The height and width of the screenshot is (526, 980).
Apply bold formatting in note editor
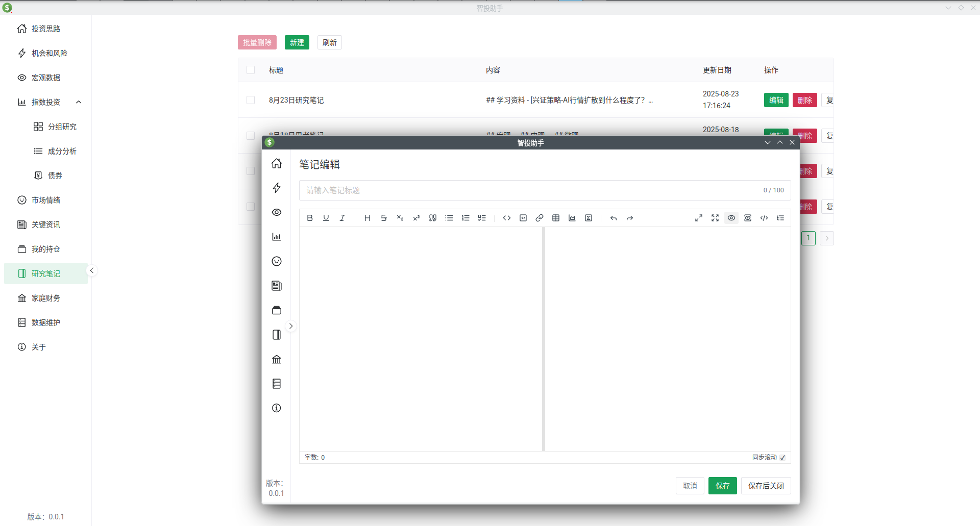[x=310, y=218]
